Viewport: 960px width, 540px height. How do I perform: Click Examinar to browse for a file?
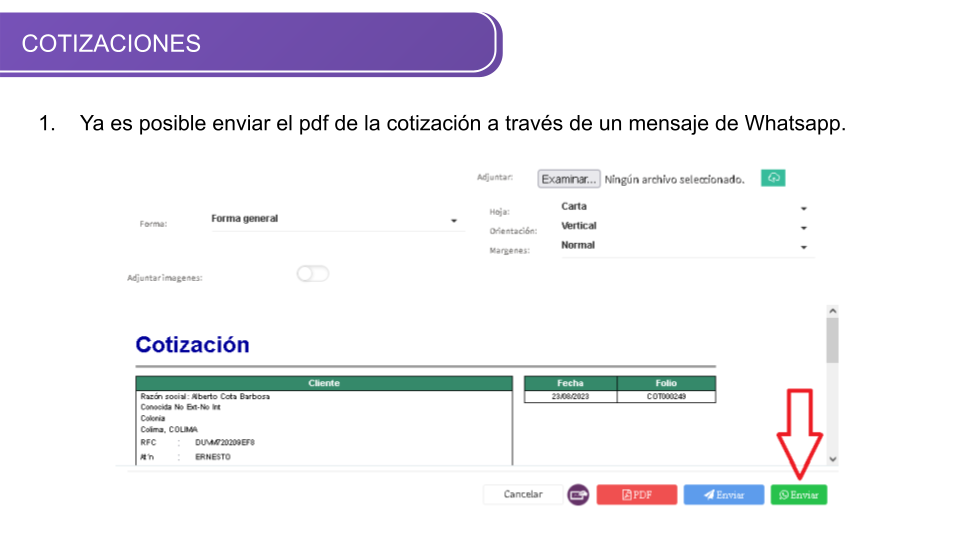tap(569, 179)
